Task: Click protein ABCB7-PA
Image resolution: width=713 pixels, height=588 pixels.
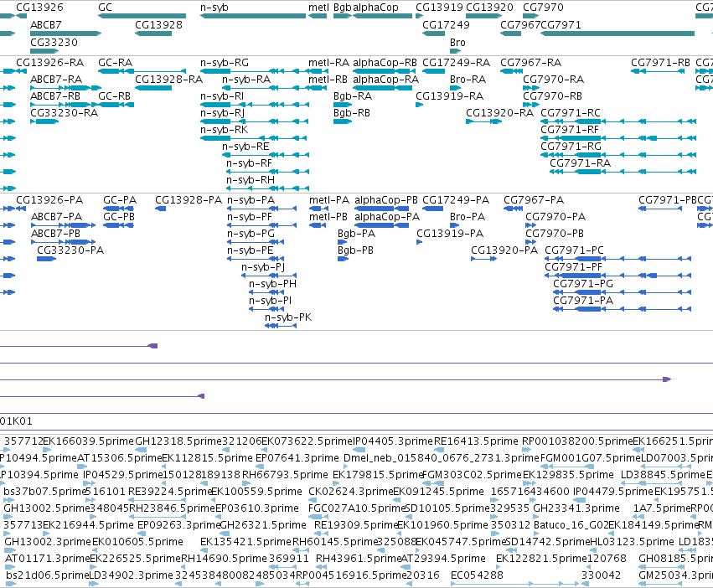Action: click(56, 217)
